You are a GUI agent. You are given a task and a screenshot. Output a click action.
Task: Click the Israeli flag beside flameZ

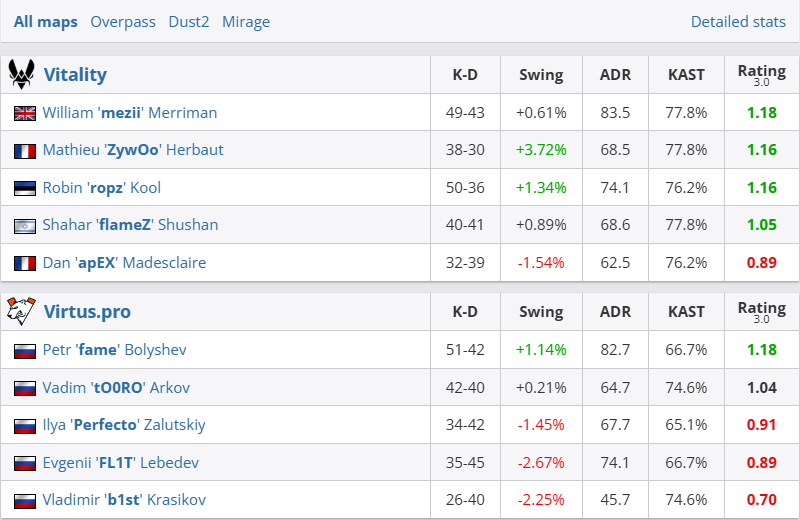25,225
